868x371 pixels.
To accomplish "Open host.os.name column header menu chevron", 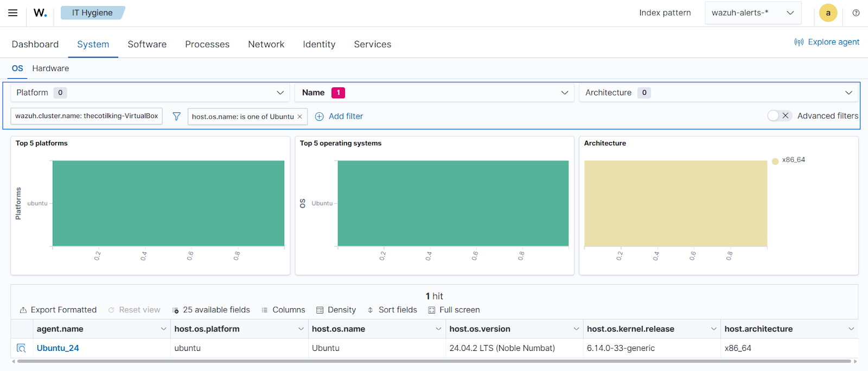I will (x=438, y=329).
